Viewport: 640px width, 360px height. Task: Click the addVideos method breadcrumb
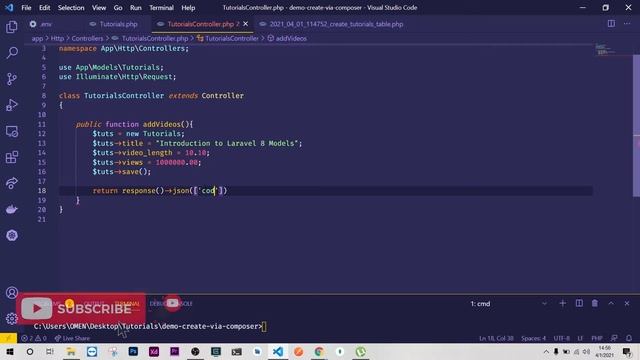point(291,38)
